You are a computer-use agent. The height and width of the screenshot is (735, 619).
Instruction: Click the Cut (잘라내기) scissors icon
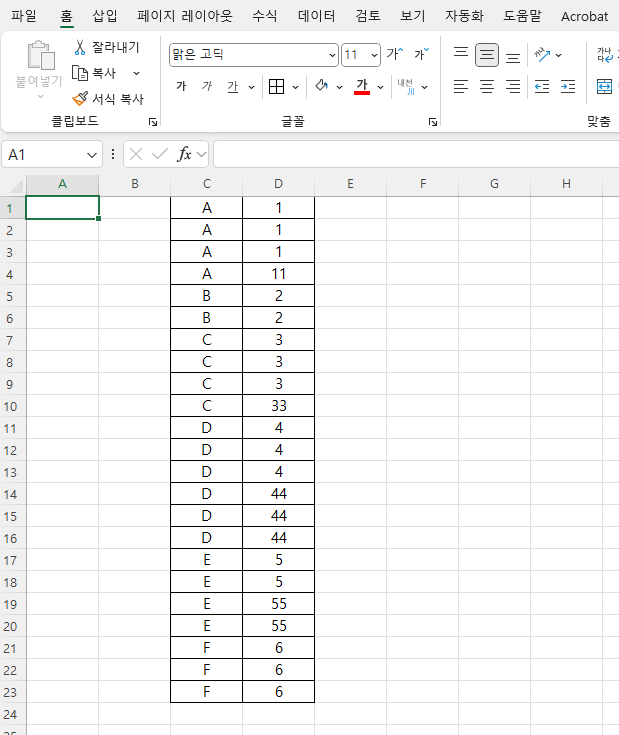click(x=80, y=47)
